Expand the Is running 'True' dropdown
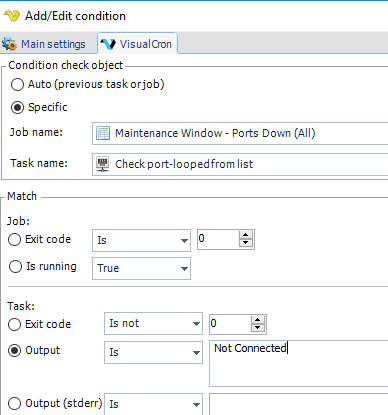Screen dimensions: 388x415 [141, 268]
